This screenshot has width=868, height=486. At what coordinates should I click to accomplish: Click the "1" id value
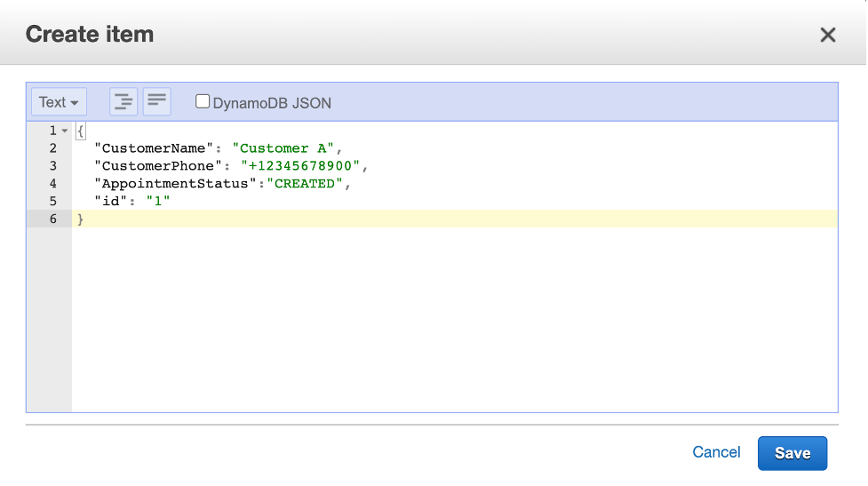[158, 202]
